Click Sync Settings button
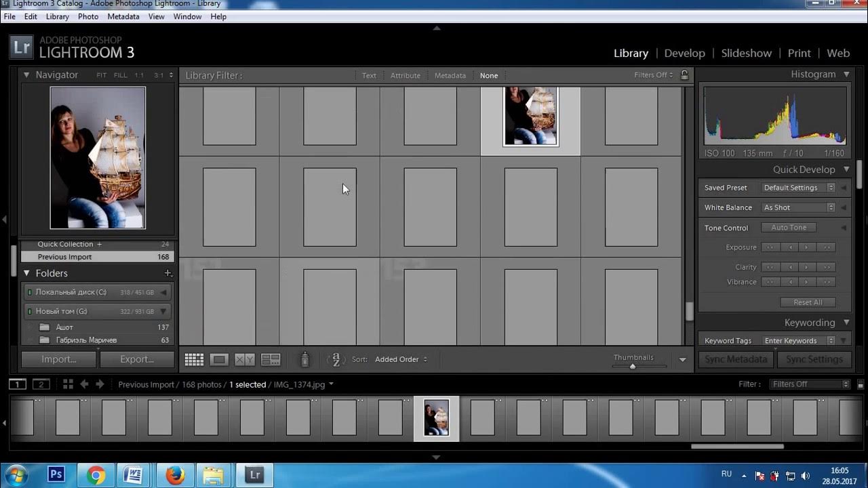868x488 pixels. coord(814,359)
